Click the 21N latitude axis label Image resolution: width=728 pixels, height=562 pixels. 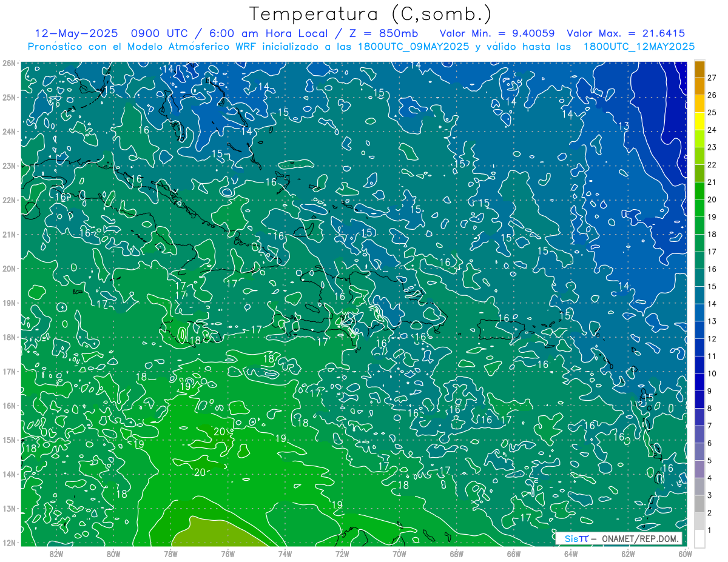pyautogui.click(x=8, y=234)
